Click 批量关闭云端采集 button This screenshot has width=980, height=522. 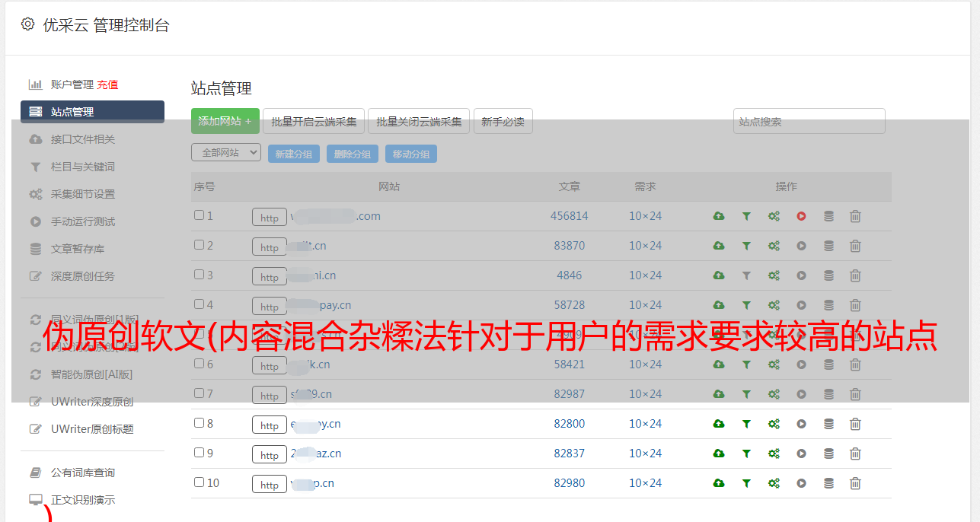[419, 121]
